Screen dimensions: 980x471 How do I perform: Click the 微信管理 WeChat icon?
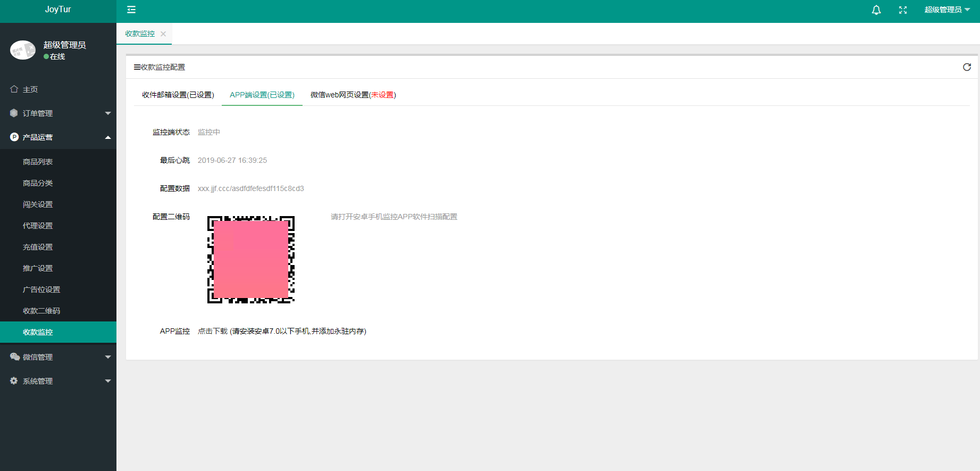(14, 357)
